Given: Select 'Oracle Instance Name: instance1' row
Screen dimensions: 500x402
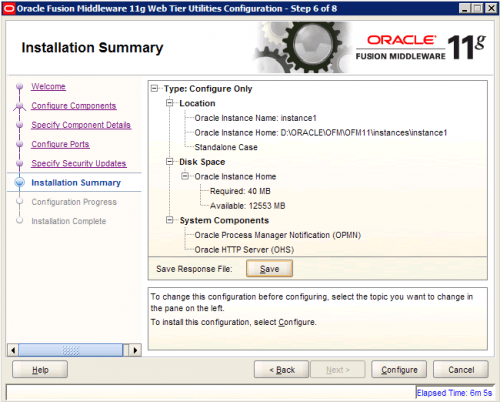Looking at the screenshot, I should point(255,118).
